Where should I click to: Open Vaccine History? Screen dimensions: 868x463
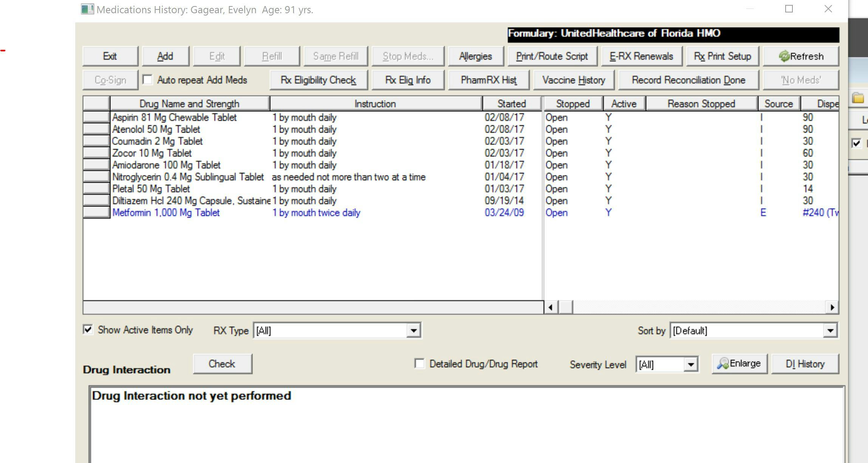tap(573, 80)
